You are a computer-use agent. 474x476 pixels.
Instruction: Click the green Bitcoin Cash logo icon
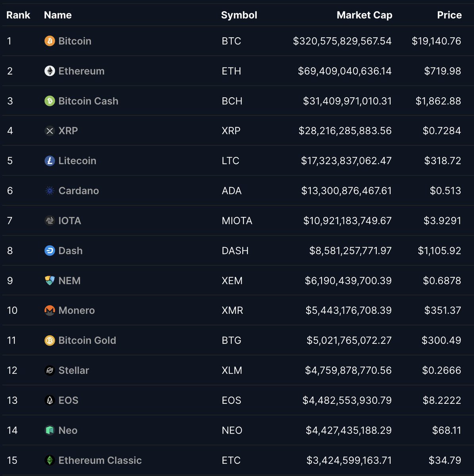50,101
